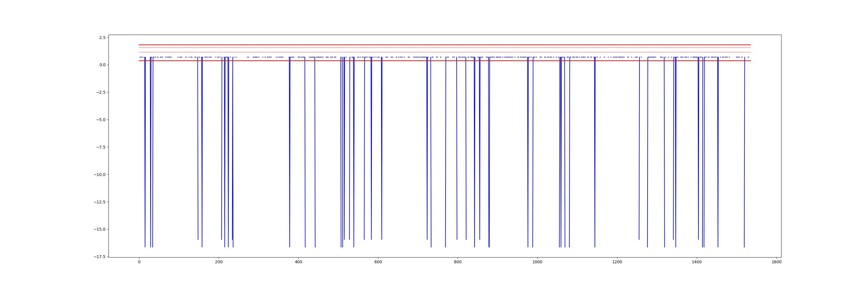
Task: Click the x-axis tick label 1400
Action: pyautogui.click(x=697, y=262)
